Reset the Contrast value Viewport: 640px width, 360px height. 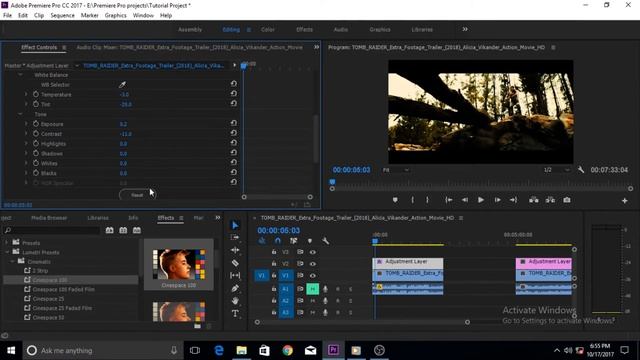click(x=233, y=133)
